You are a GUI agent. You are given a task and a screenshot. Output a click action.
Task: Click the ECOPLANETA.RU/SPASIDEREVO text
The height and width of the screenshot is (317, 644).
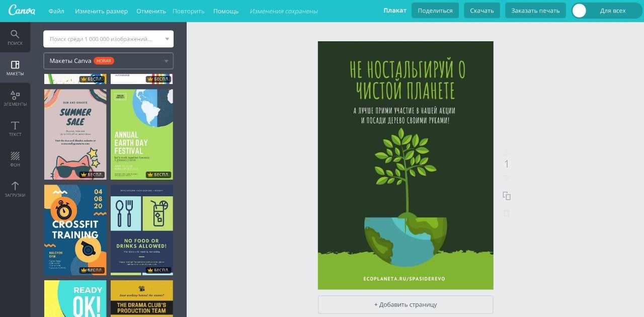click(405, 279)
